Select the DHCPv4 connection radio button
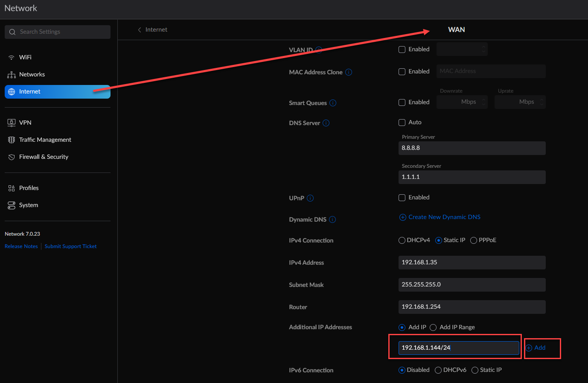Viewport: 588px width, 383px height. pos(402,240)
